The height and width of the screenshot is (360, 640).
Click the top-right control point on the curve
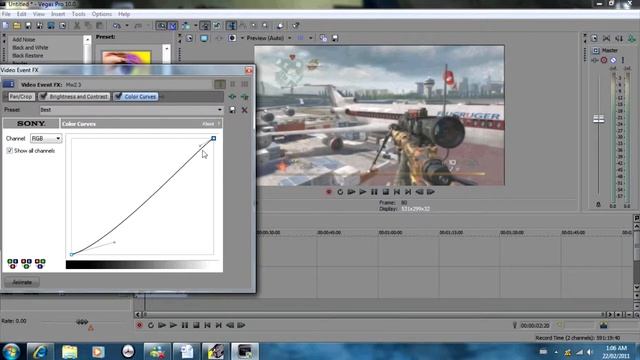coord(213,139)
